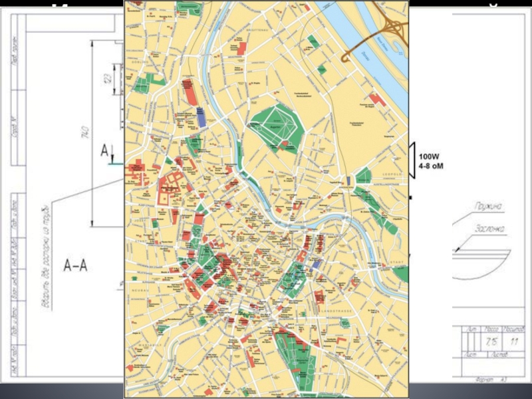Click the NEUBAU district label
532x399 pixels.
tap(140, 291)
